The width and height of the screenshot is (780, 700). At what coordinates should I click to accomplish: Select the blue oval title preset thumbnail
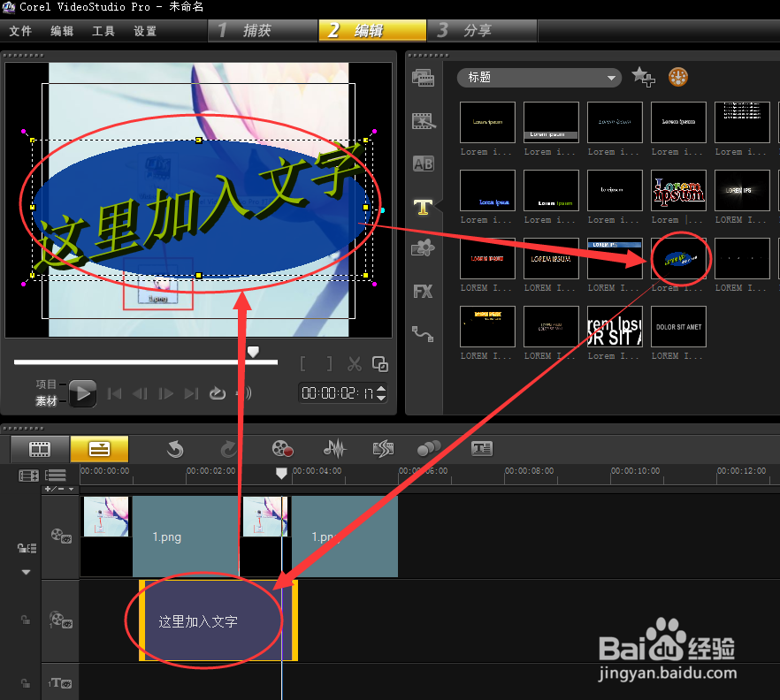pos(678,258)
